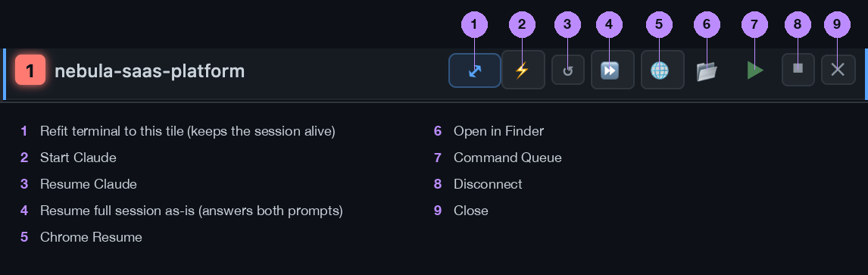868x275 pixels.
Task: Start Claude with the lightning bolt icon
Action: click(523, 70)
